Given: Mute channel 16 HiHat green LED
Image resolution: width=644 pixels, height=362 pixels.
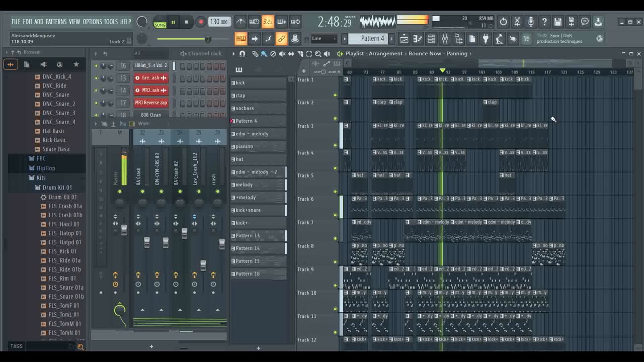Looking at the screenshot, I should pyautogui.click(x=96, y=66).
